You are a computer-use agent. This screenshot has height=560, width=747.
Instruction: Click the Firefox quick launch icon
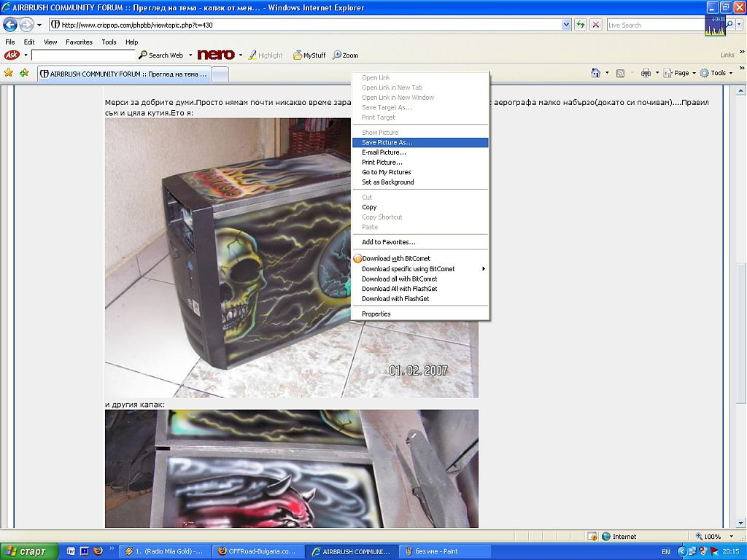click(98, 551)
